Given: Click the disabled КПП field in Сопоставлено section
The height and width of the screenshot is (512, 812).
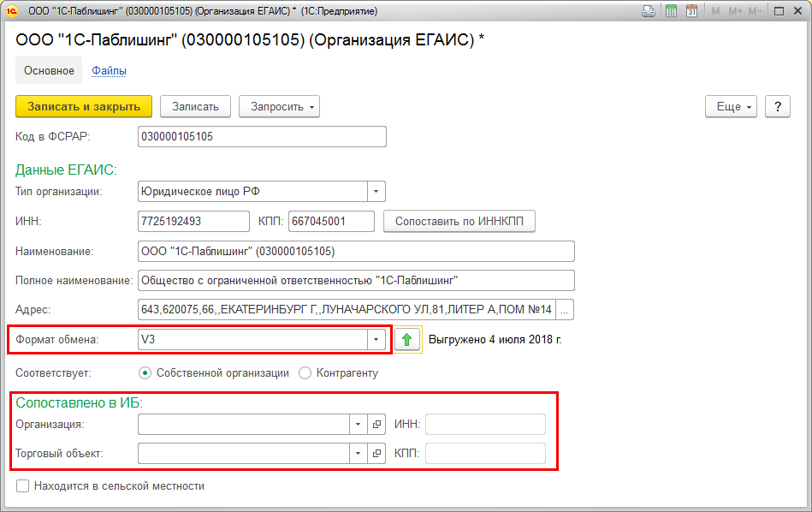Looking at the screenshot, I should [485, 454].
